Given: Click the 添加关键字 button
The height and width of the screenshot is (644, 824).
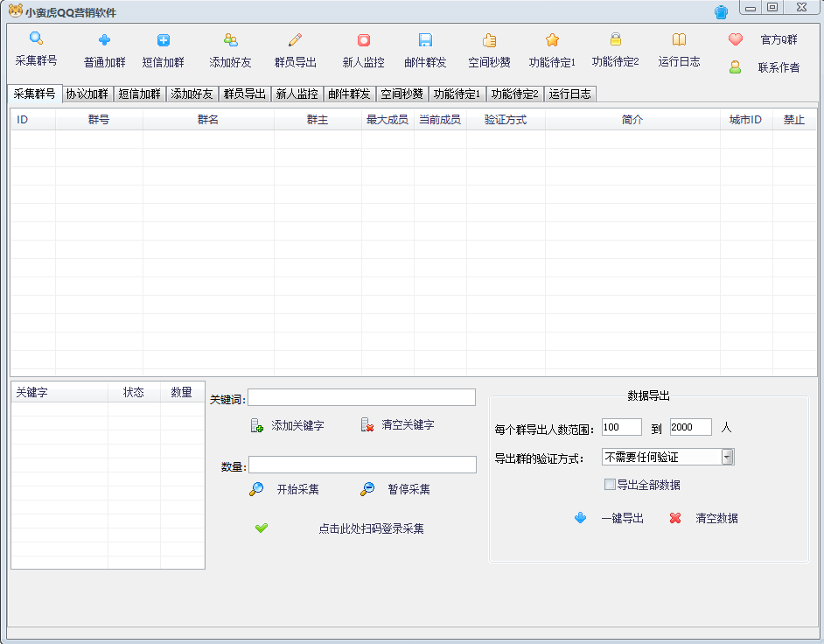Looking at the screenshot, I should point(288,426).
